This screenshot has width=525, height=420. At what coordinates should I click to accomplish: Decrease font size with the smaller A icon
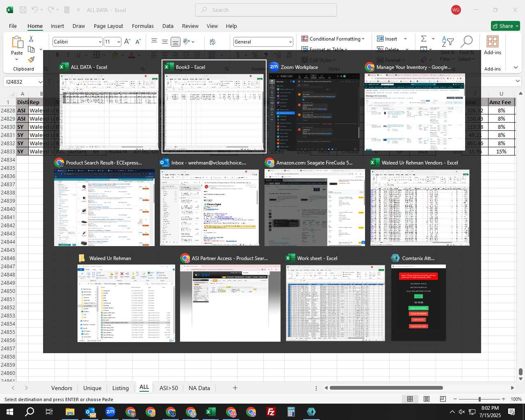coord(138,41)
